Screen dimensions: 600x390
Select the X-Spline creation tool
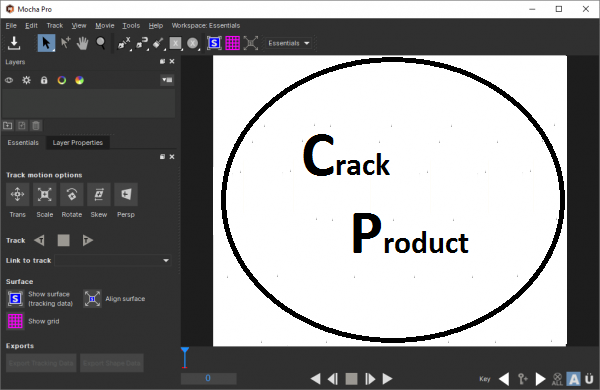(124, 43)
